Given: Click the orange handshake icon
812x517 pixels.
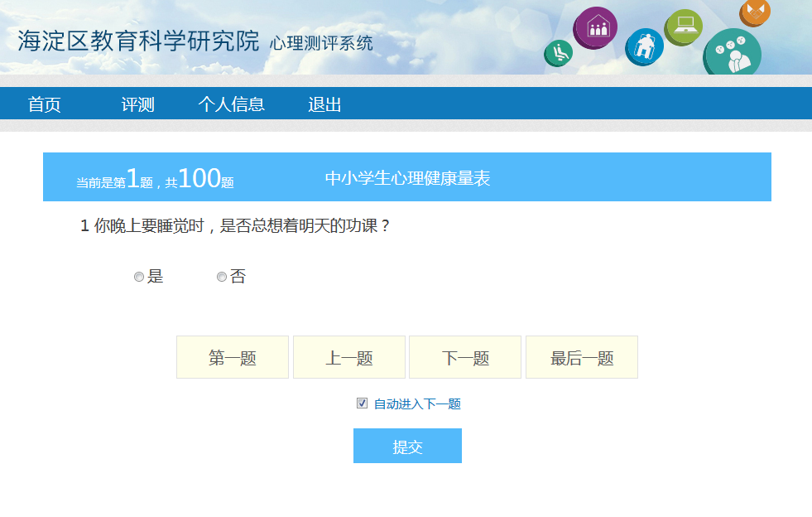Looking at the screenshot, I should coord(756,12).
